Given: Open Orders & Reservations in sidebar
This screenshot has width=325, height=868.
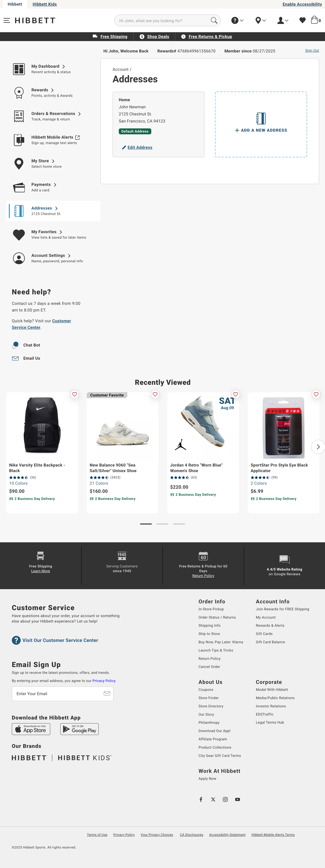Looking at the screenshot, I should click(x=53, y=113).
